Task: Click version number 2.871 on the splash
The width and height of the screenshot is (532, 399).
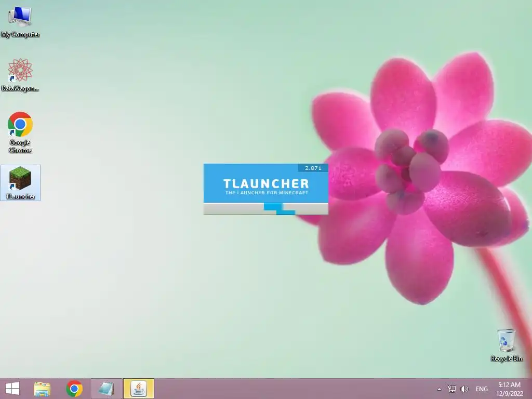Action: [x=313, y=168]
